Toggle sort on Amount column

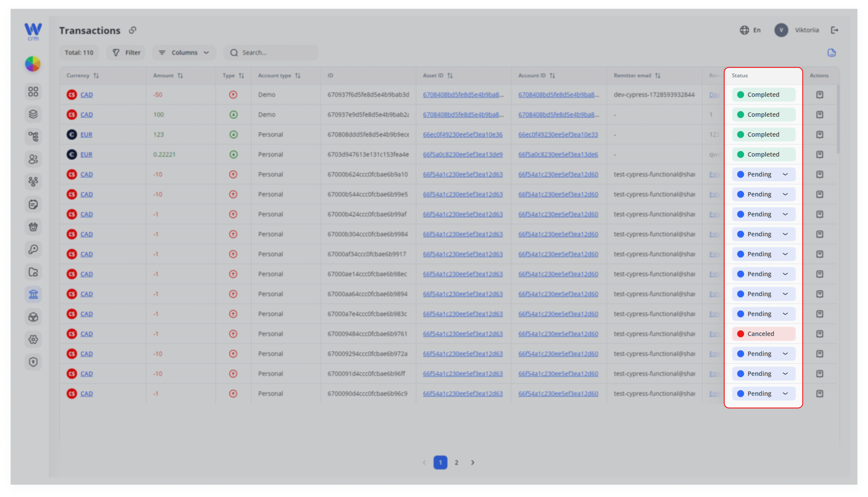click(x=180, y=75)
